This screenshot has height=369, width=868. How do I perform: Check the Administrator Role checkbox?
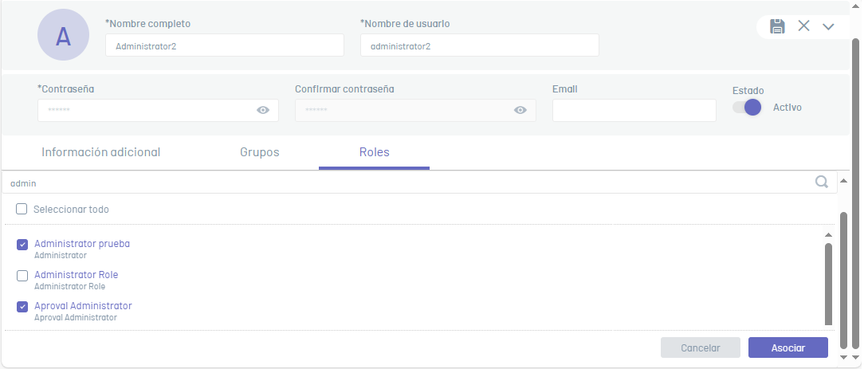click(x=22, y=276)
